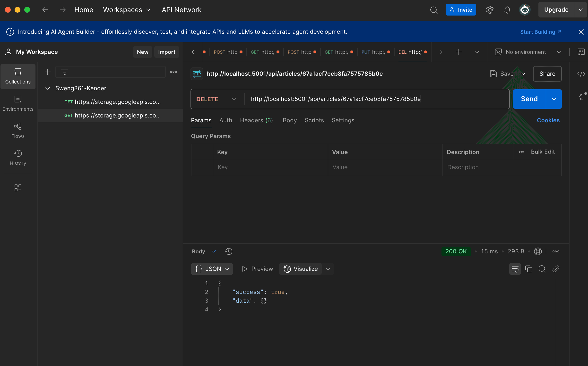Open the History sidebar section
Screen dimensions: 588x366
pyautogui.click(x=18, y=158)
